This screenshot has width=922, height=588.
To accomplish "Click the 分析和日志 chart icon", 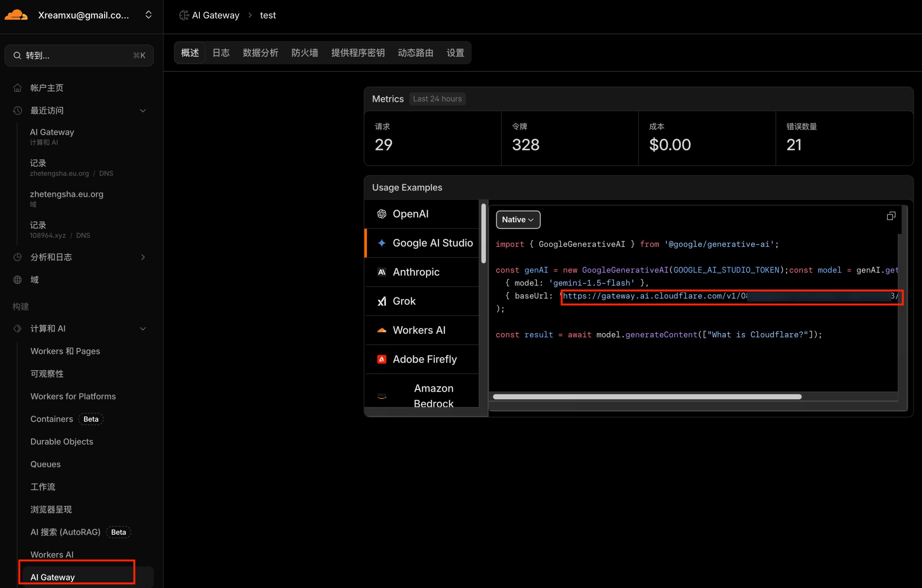I will coord(17,257).
